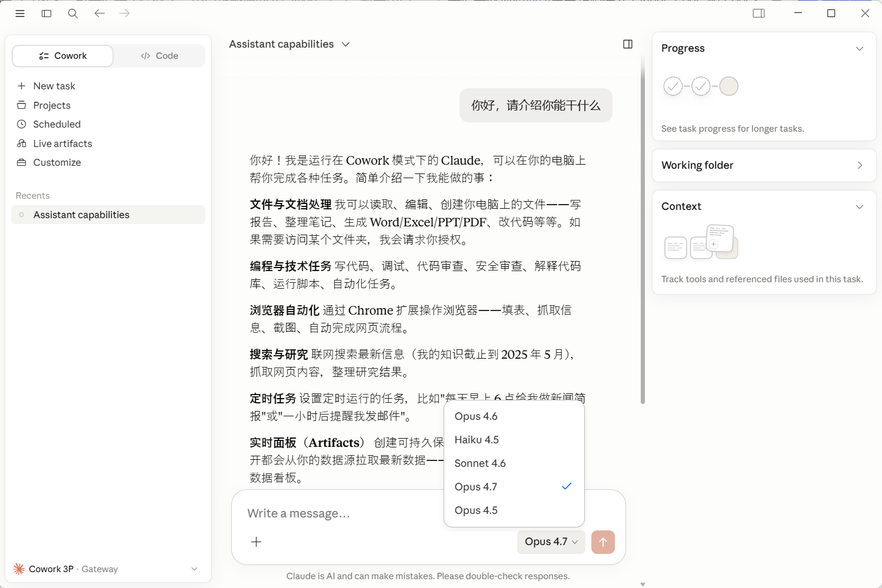Click the 搜索与研究 bold heading
This screenshot has width=882, height=588.
coord(279,355)
